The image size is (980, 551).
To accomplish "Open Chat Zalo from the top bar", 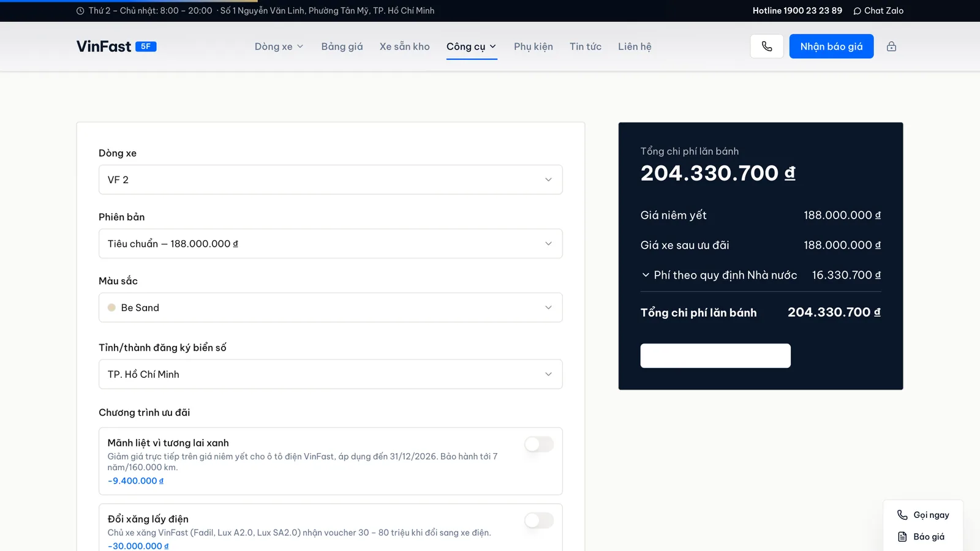I will [878, 10].
